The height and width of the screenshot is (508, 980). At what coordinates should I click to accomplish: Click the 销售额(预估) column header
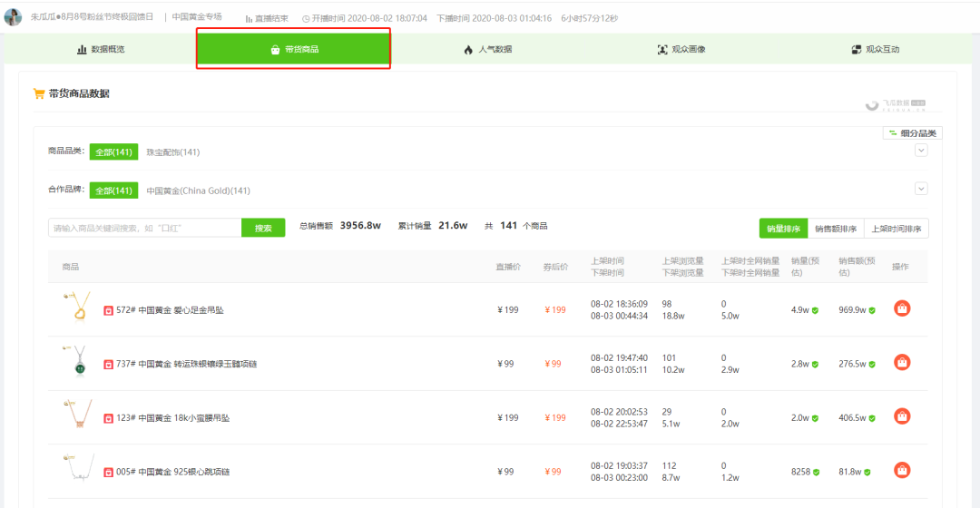click(857, 267)
